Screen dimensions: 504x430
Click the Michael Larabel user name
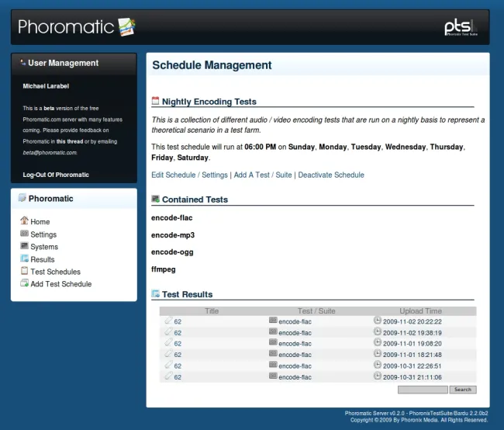(x=46, y=86)
